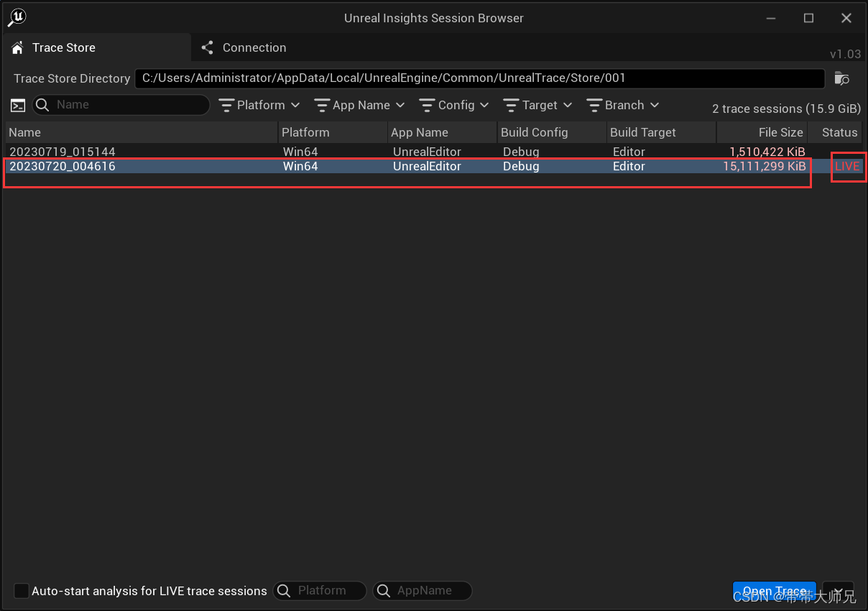
Task: Expand the arrow beside Open Trace
Action: point(838,591)
